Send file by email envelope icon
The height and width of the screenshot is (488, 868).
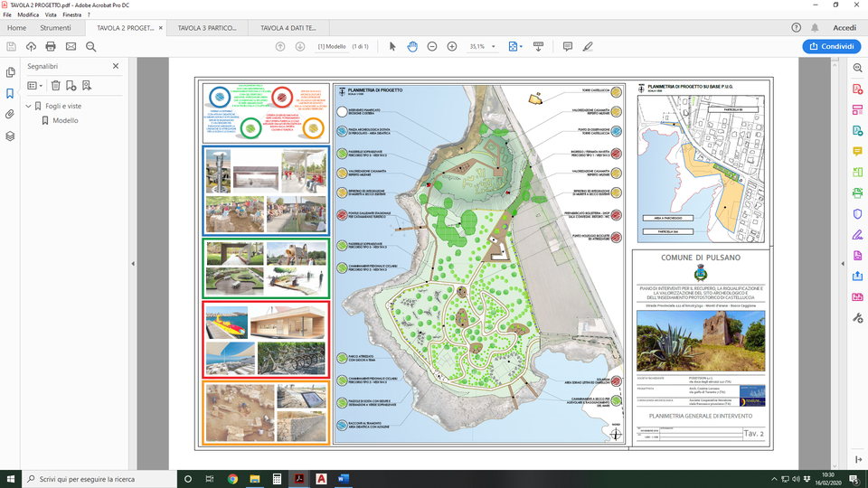tap(71, 46)
